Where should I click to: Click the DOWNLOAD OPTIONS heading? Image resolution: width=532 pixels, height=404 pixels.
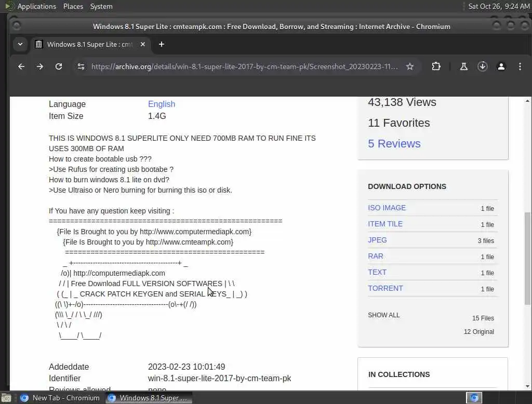coord(407,186)
